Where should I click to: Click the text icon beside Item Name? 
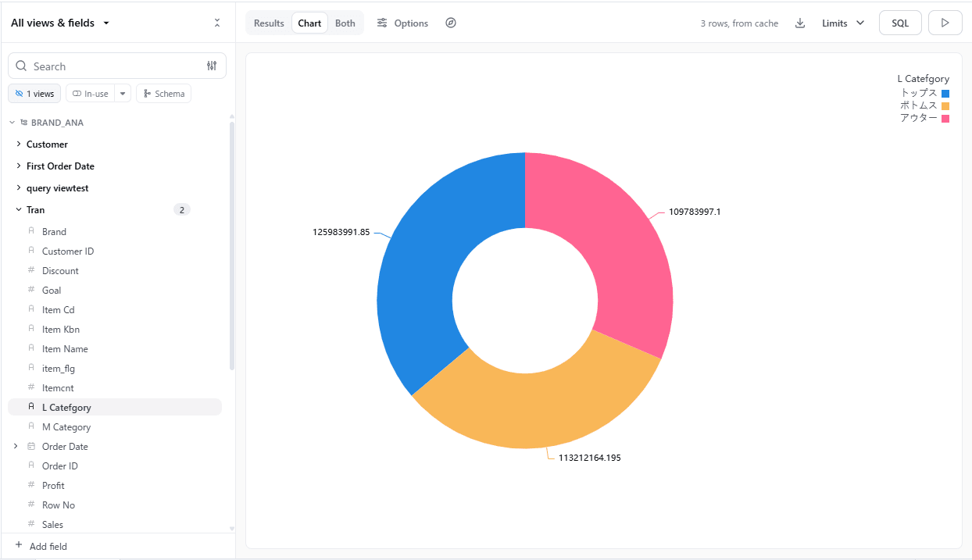pyautogui.click(x=31, y=348)
